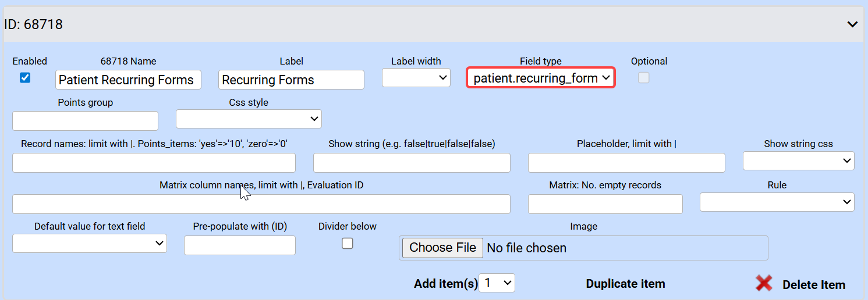Click the Duplicate item link
The height and width of the screenshot is (300, 868).
click(x=625, y=284)
